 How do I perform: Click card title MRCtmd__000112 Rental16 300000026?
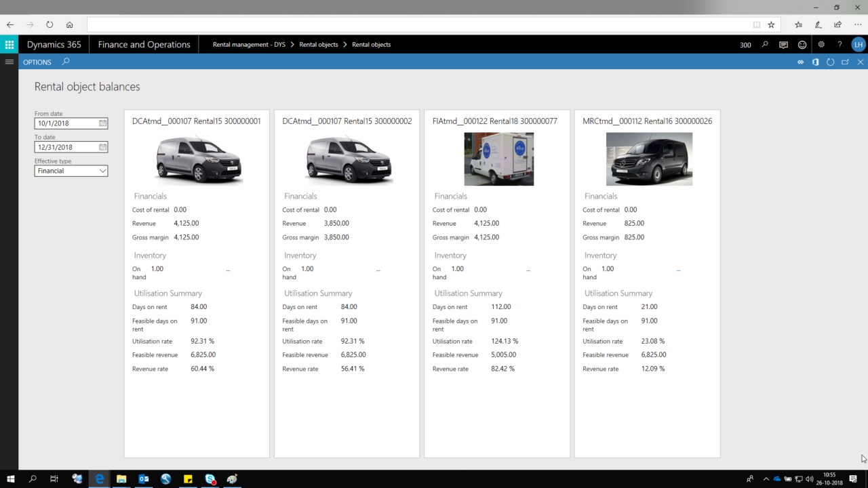pyautogui.click(x=648, y=121)
